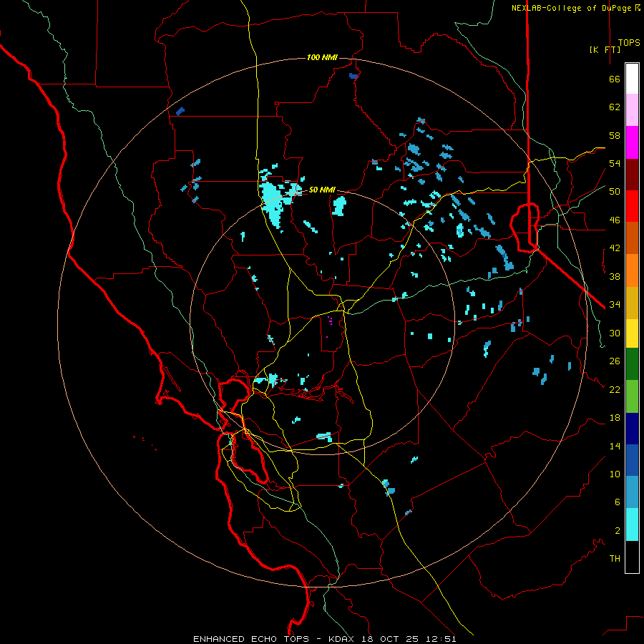644x644 pixels.
Task: Click the KDAX station identifier
Action: pos(343,639)
